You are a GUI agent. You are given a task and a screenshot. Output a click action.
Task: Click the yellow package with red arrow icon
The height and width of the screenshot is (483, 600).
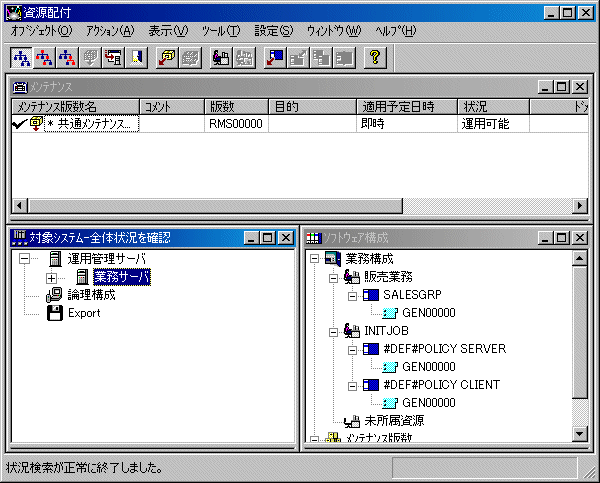pyautogui.click(x=167, y=58)
